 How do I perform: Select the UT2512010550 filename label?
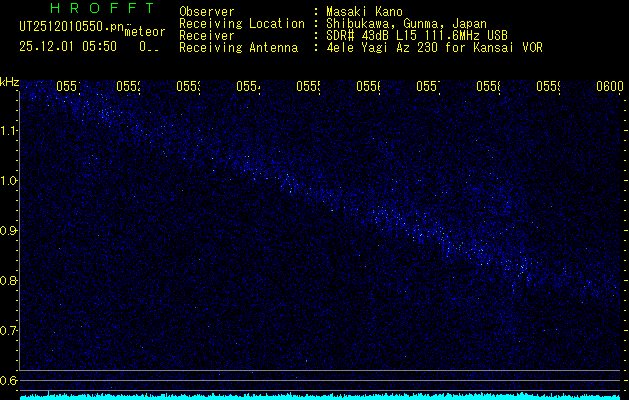click(71, 27)
